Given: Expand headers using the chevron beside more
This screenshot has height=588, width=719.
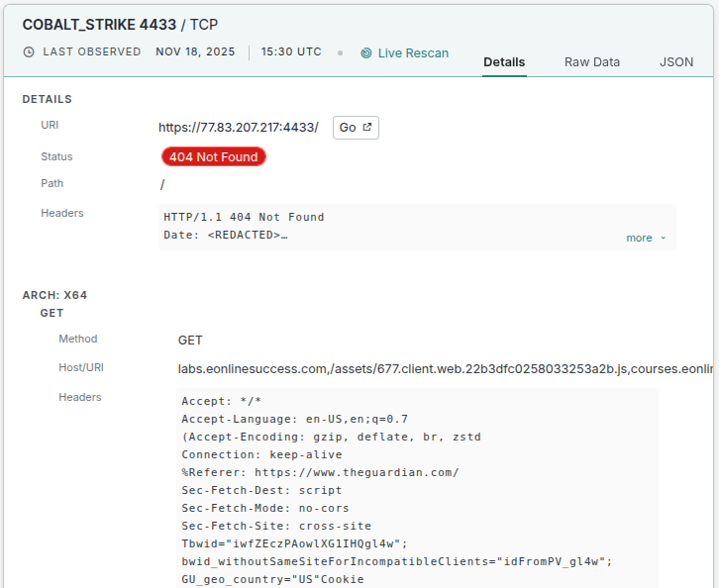Looking at the screenshot, I should click(x=664, y=239).
